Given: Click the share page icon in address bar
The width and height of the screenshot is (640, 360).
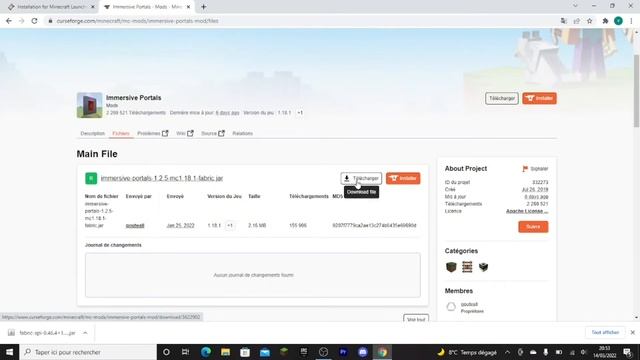Looking at the screenshot, I should click(x=576, y=21).
